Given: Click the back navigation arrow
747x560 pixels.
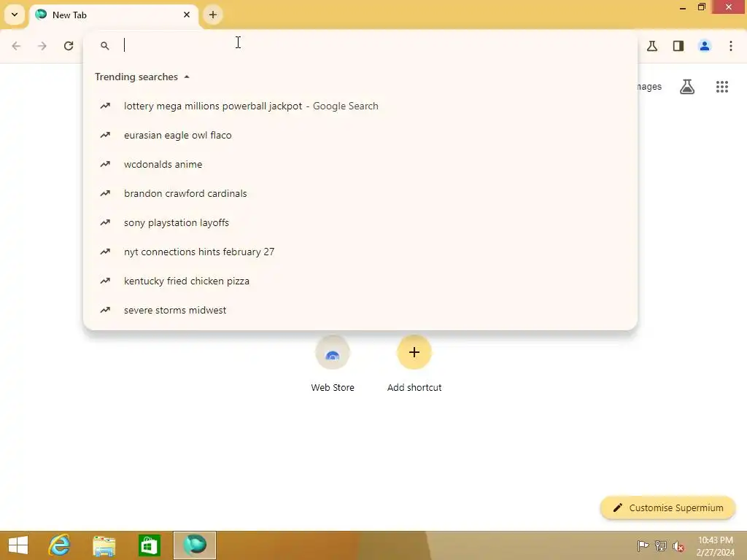Looking at the screenshot, I should [16, 46].
